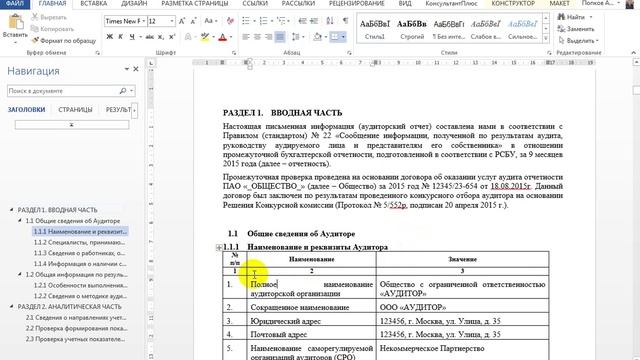
Task: Open the Styles pane dialog launcher
Action: [x=549, y=53]
